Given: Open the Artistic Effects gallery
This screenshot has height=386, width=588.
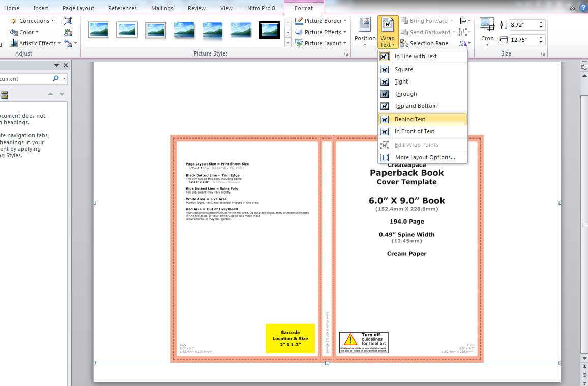Looking at the screenshot, I should click(35, 43).
